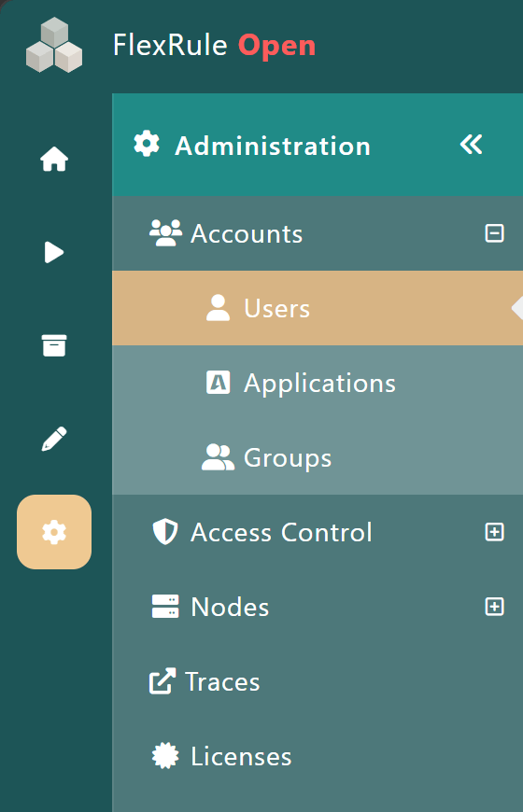Click the FlexRule cubes logo
This screenshot has width=523, height=812.
[x=54, y=45]
